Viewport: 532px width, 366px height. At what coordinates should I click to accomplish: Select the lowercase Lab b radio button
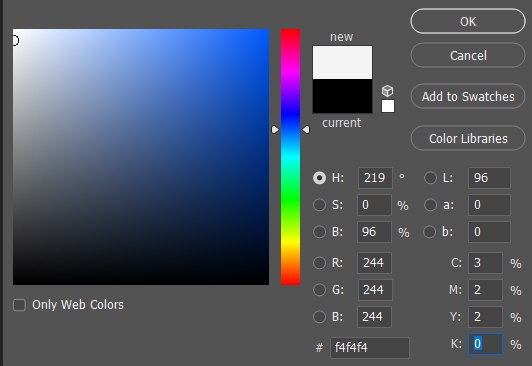pos(430,232)
